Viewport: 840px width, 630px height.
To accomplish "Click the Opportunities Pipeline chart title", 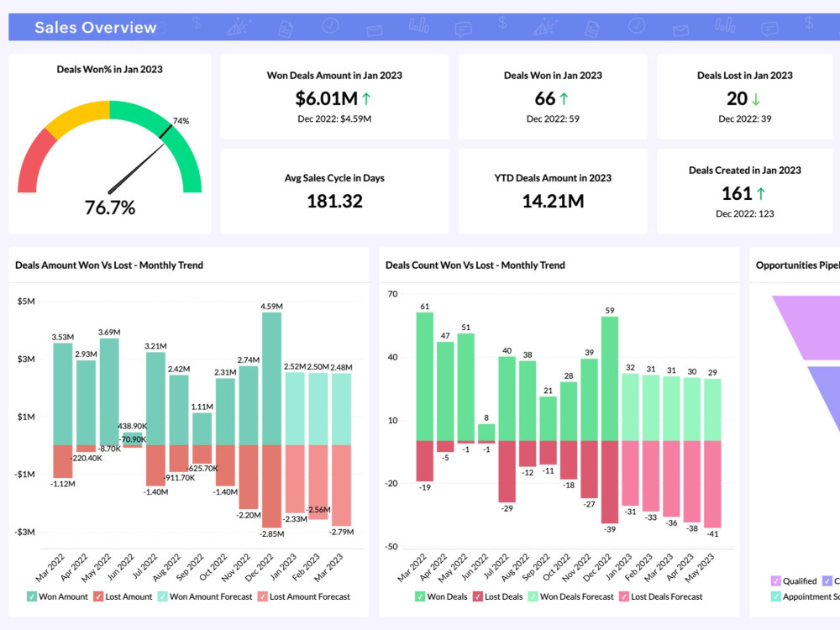I will click(798, 265).
